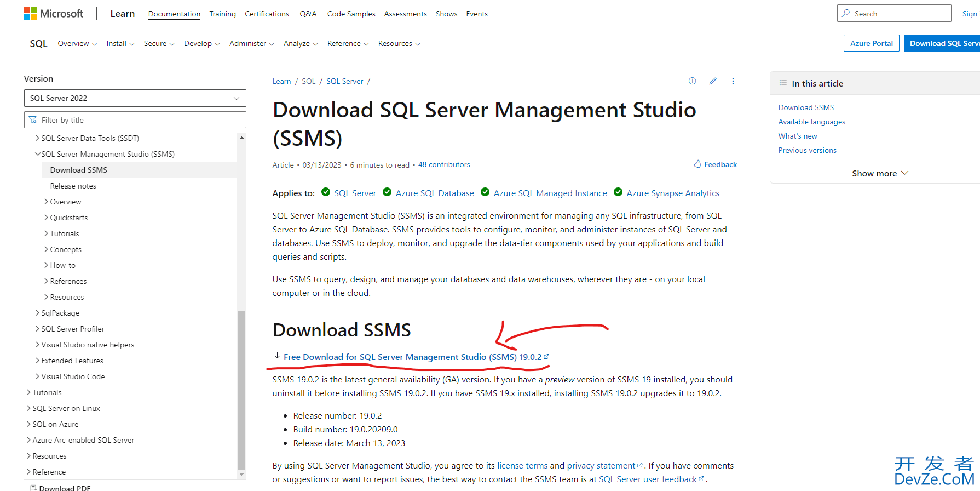Collapse SQL Server Management Studio (SSMS) node
This screenshot has width=980, height=491.
[37, 154]
